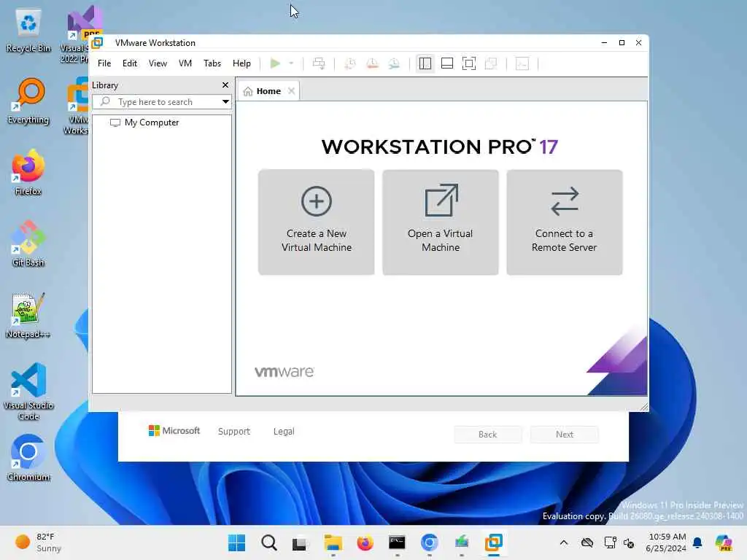
Task: Click Create a New Virtual Machine
Action: tap(317, 222)
